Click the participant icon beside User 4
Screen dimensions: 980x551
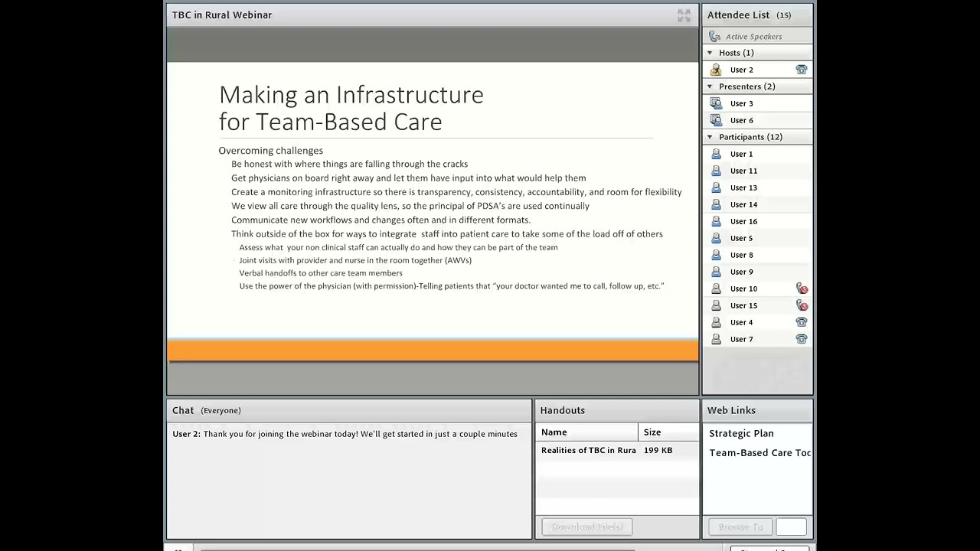tap(716, 322)
